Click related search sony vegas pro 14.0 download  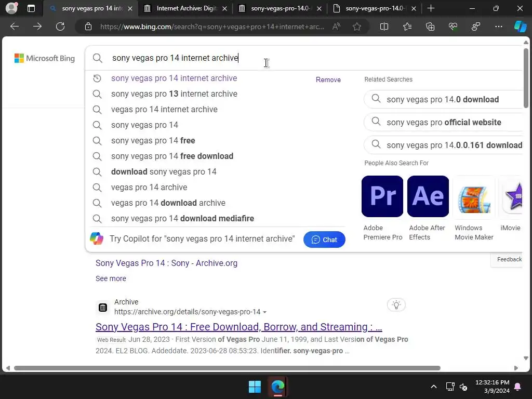(x=443, y=99)
